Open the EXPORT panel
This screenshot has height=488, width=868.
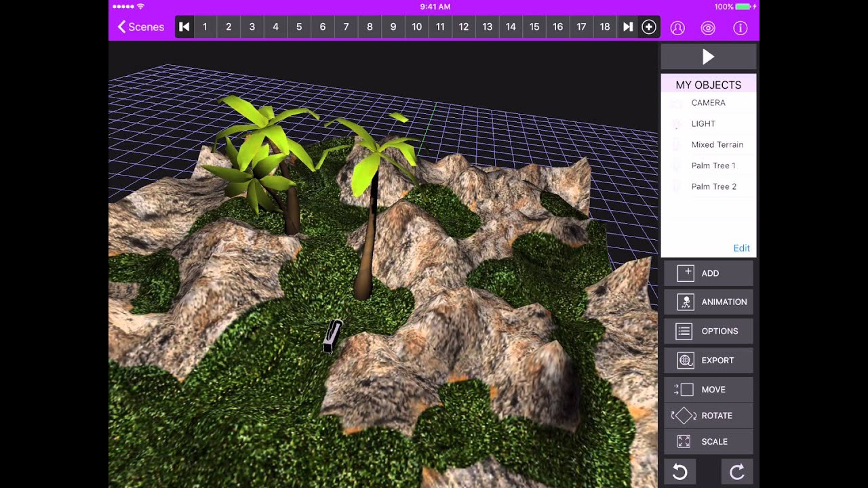coord(709,361)
